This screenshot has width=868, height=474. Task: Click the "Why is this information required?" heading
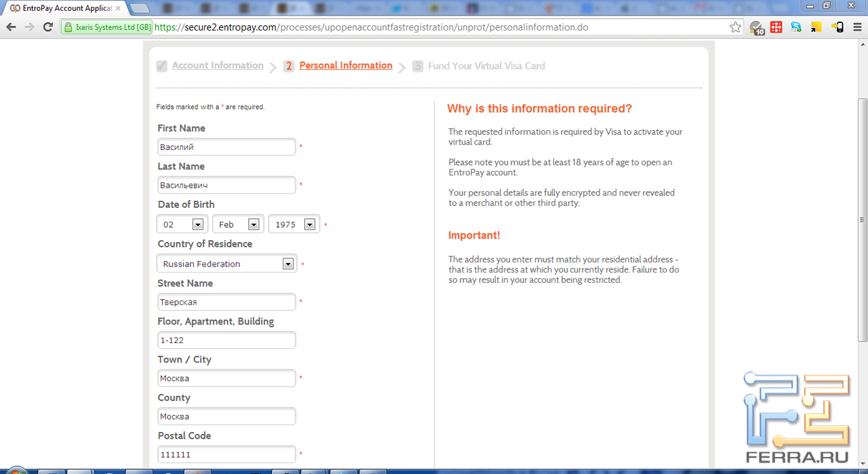point(540,109)
